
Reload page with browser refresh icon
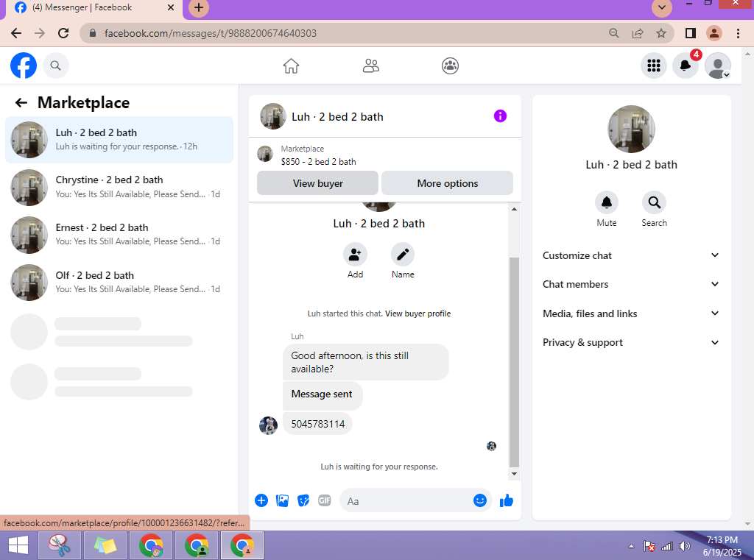coord(63,33)
